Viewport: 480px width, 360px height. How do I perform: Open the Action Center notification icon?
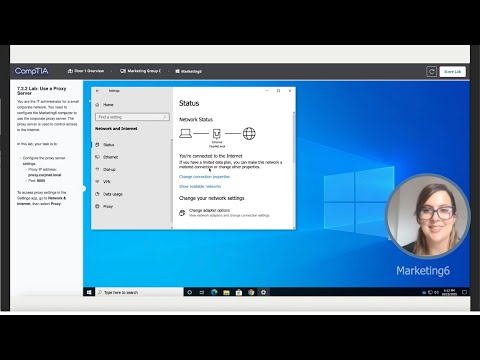click(464, 292)
